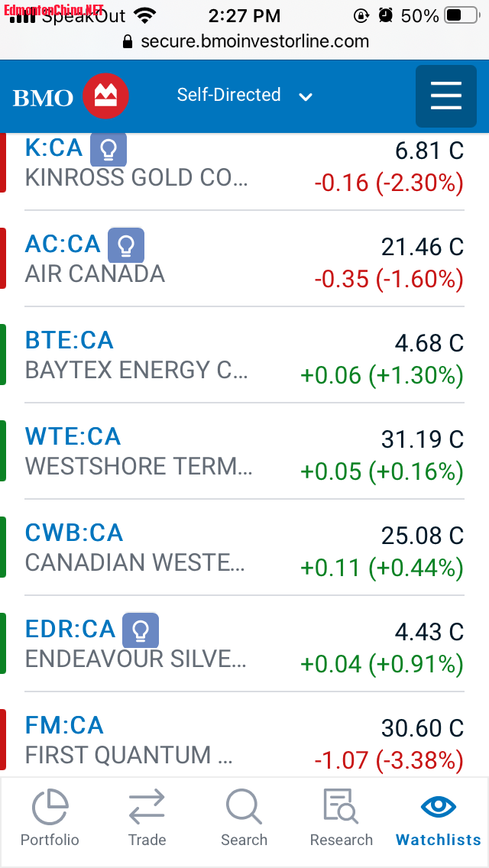Screen dimensions: 489x868
Task: Open the FM:CA ticker link
Action: tap(64, 725)
